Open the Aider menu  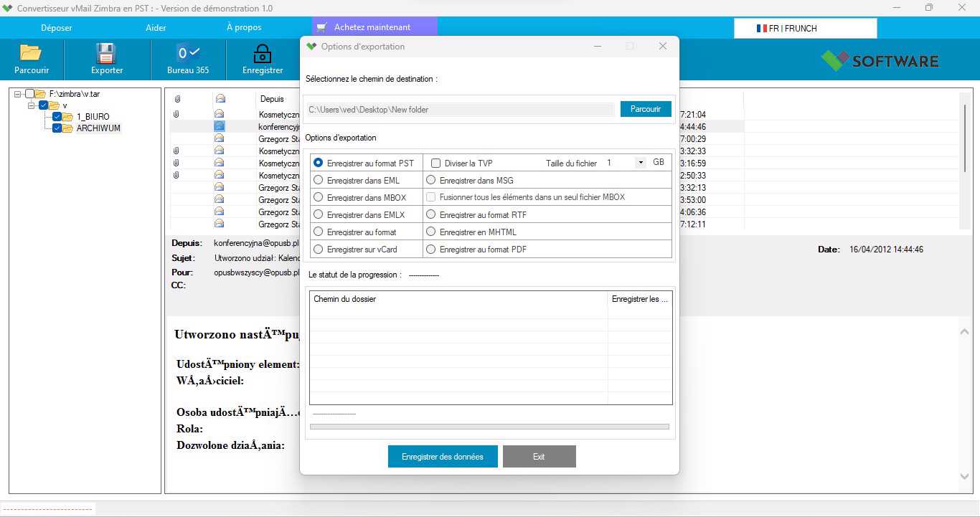coord(156,27)
